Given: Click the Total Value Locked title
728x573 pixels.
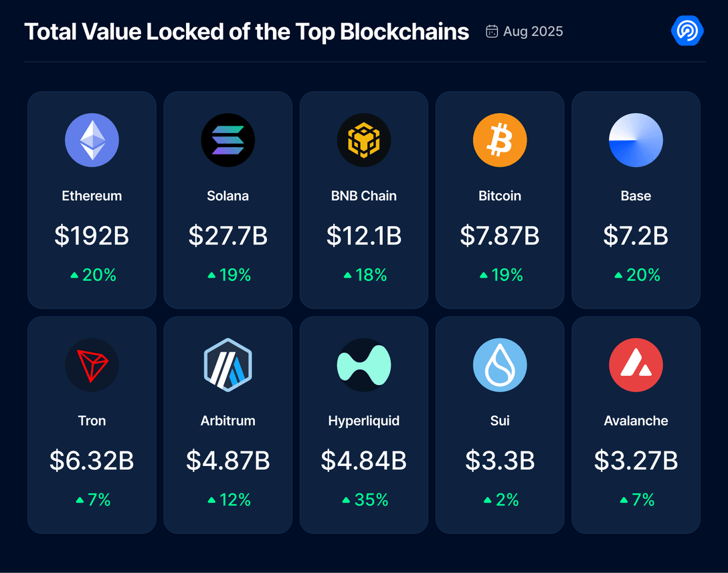Looking at the screenshot, I should [246, 31].
